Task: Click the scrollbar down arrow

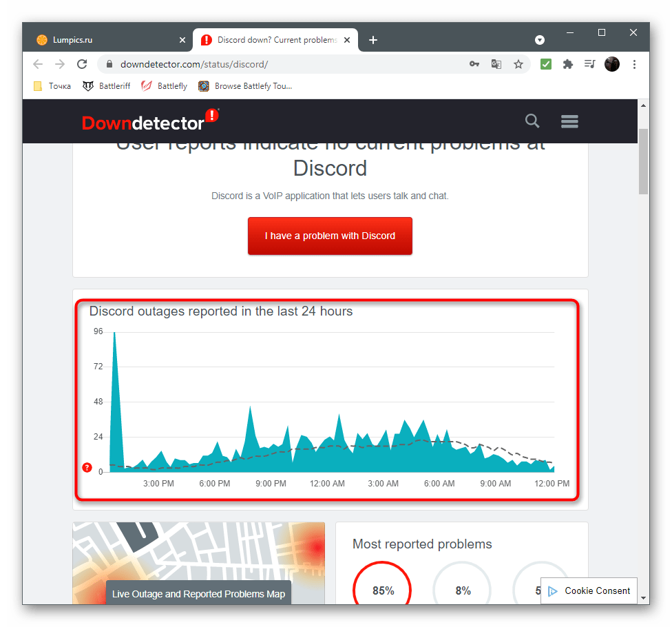Action: click(643, 598)
